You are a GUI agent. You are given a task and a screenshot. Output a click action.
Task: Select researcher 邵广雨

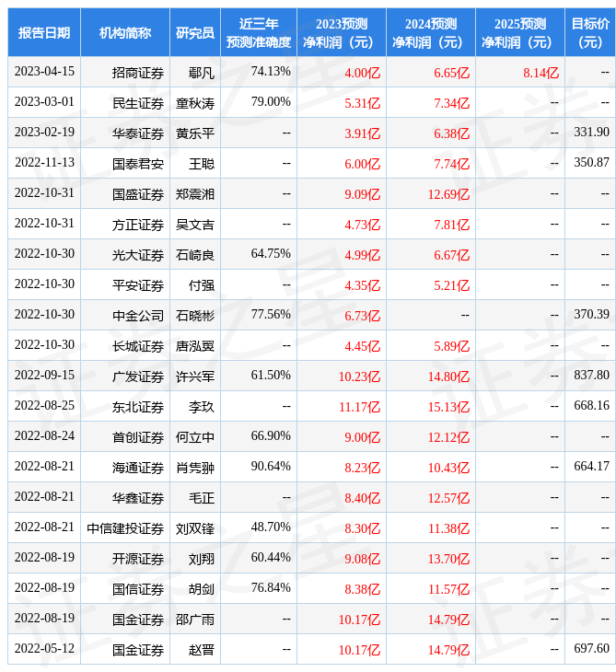click(x=195, y=620)
